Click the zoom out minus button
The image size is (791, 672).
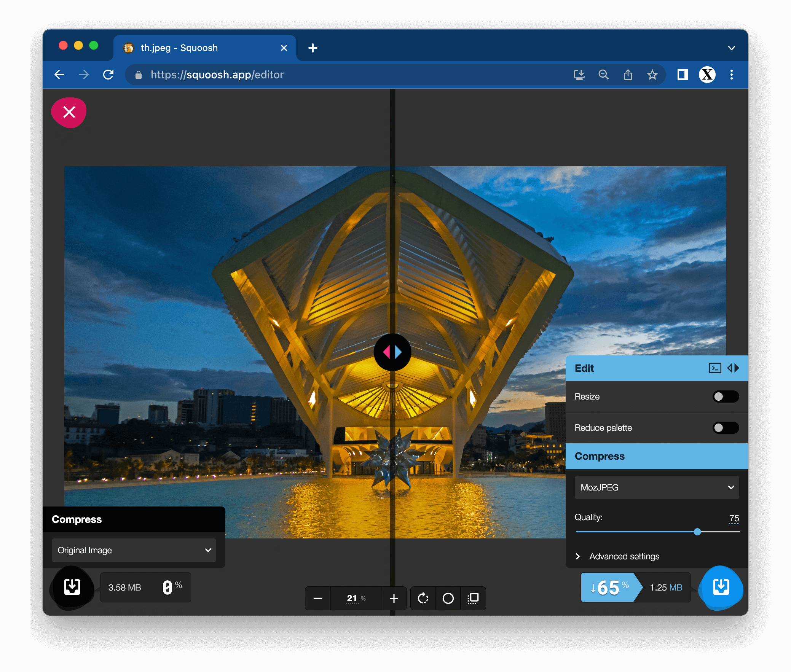click(318, 599)
